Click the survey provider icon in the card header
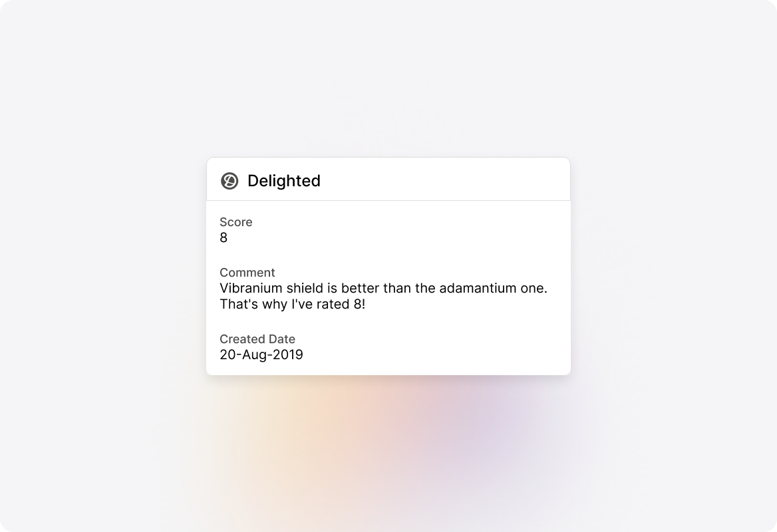Image resolution: width=777 pixels, height=532 pixels. pos(229,180)
